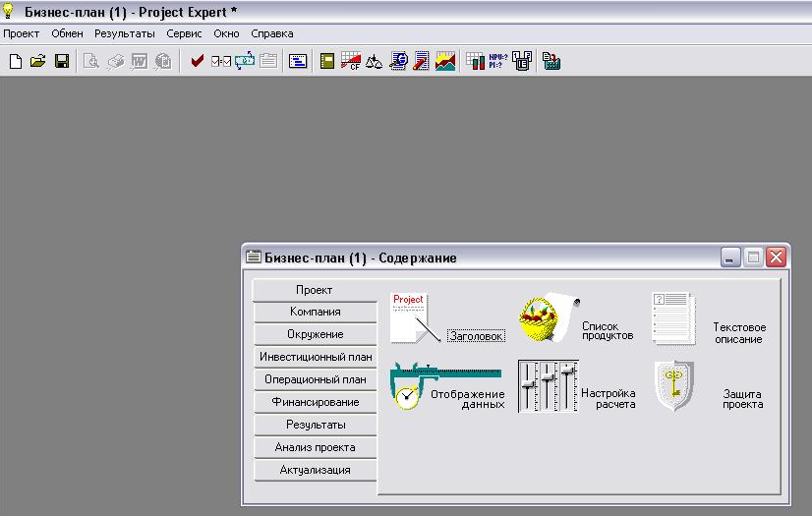This screenshot has width=812, height=516.
Task: Click the greyed printer toolbar icon
Action: (x=115, y=62)
